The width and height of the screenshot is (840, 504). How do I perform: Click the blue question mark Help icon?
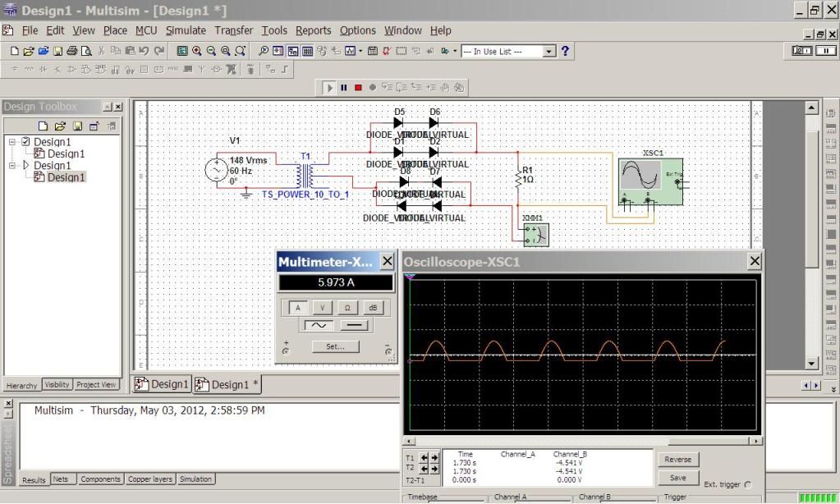coord(565,51)
